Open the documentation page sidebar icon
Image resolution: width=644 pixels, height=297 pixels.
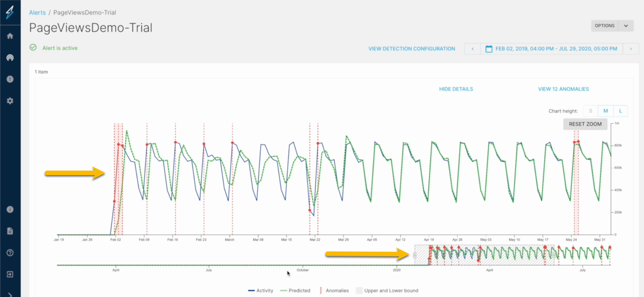[x=10, y=231]
